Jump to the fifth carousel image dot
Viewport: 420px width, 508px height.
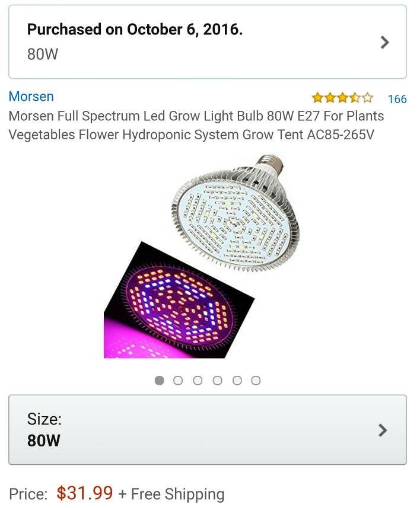237,381
